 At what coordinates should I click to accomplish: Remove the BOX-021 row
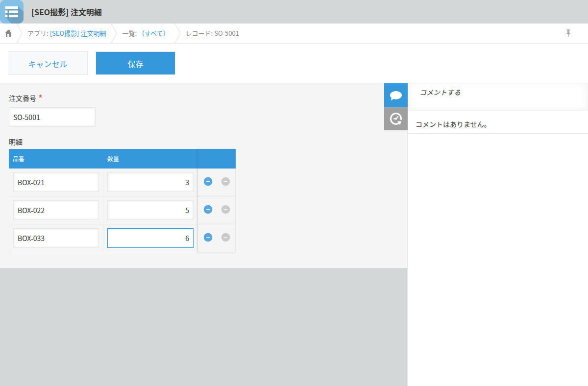(x=225, y=182)
